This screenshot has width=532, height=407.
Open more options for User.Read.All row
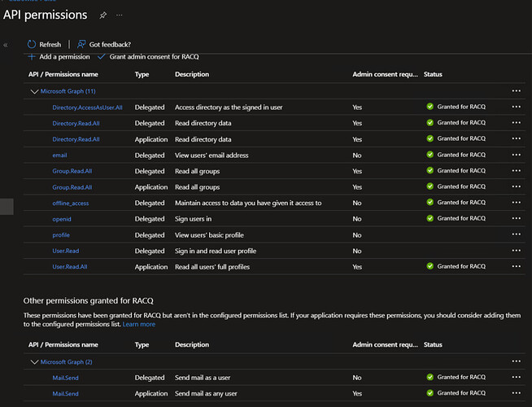click(x=516, y=266)
